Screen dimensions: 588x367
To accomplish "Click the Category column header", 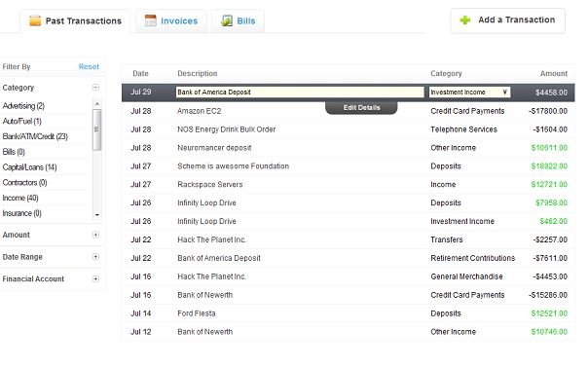I will point(446,73).
